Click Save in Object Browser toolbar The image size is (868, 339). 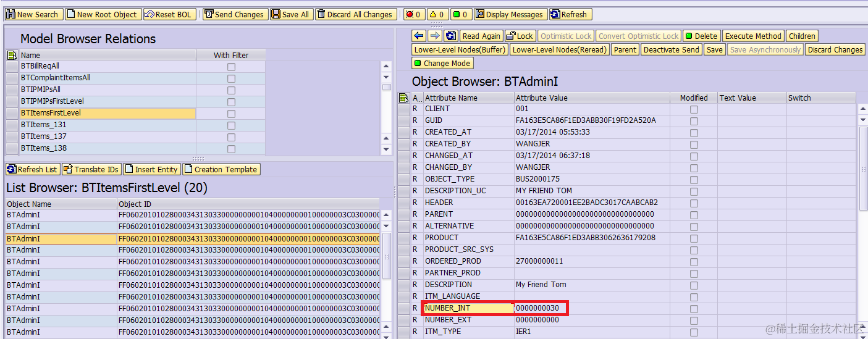[714, 49]
